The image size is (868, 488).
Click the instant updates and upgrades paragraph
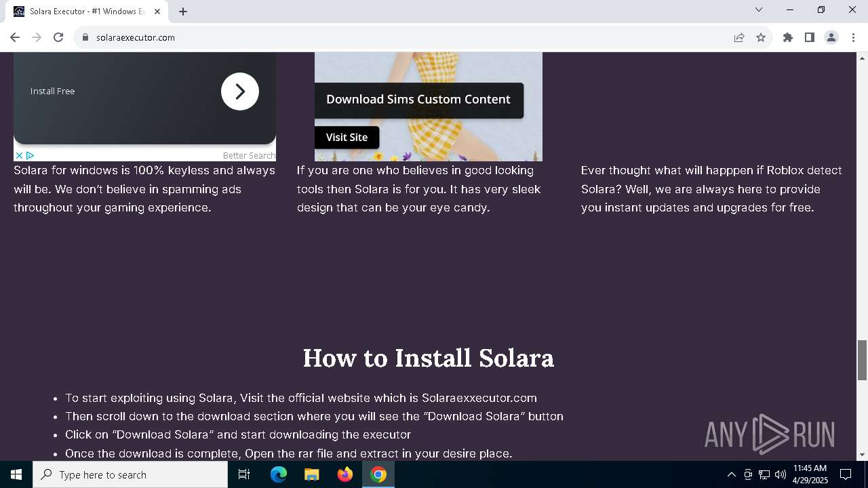pos(711,189)
